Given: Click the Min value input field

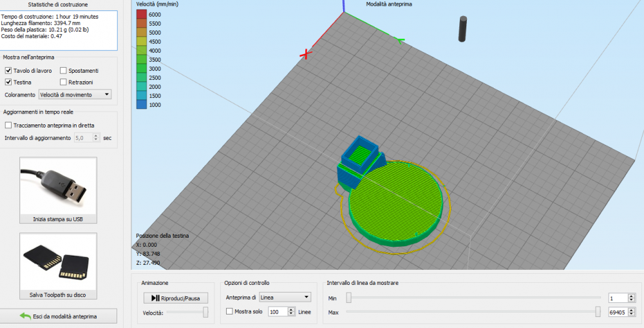Looking at the screenshot, I should [620, 298].
